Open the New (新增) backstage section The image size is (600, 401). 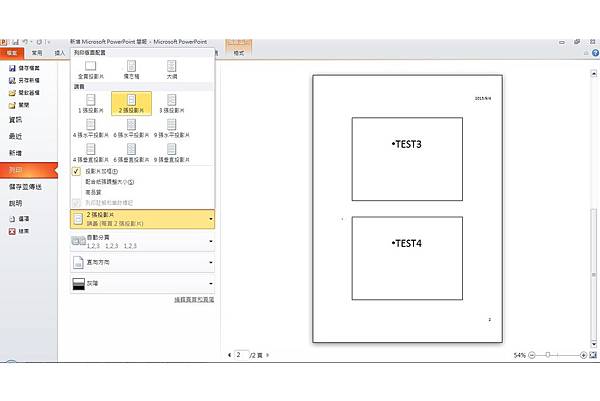[16, 153]
